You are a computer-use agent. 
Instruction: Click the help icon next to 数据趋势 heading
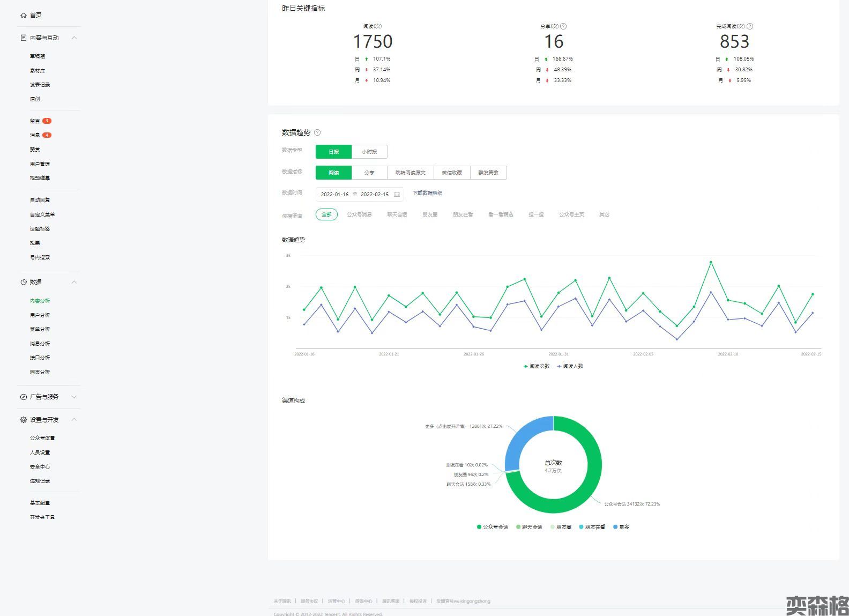click(x=317, y=132)
